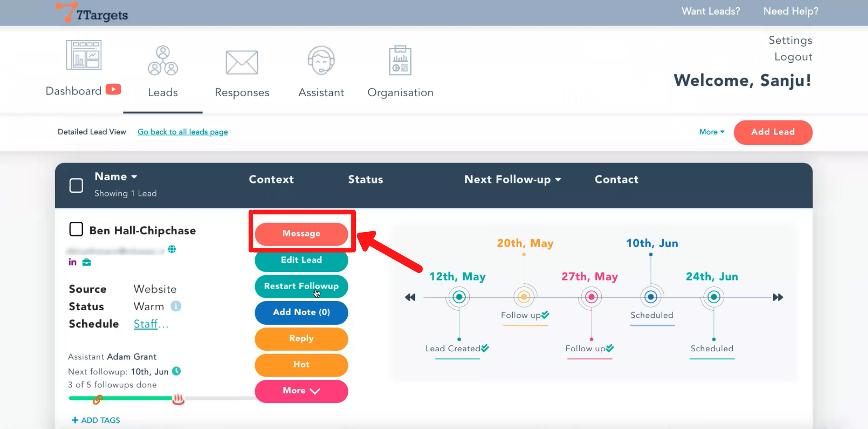Image resolution: width=868 pixels, height=429 pixels.
Task: Click the Dashboard video play icon
Action: (113, 89)
